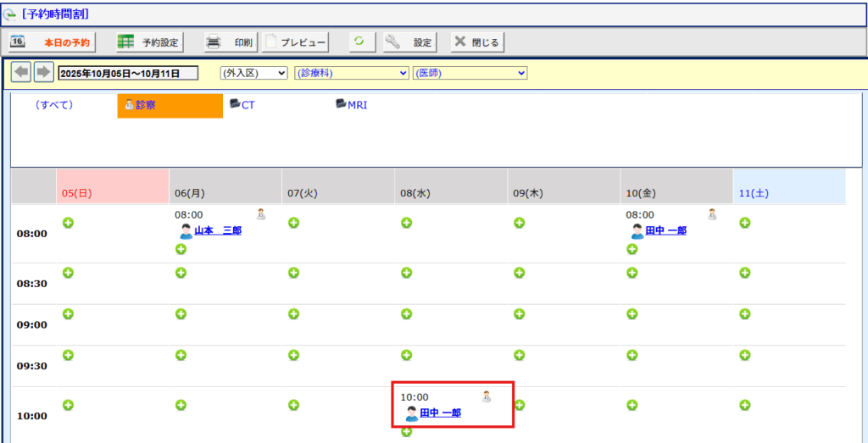The height and width of the screenshot is (443, 868).
Task: Add appointment on Saturday 11 at 08:30
Action: click(x=744, y=273)
